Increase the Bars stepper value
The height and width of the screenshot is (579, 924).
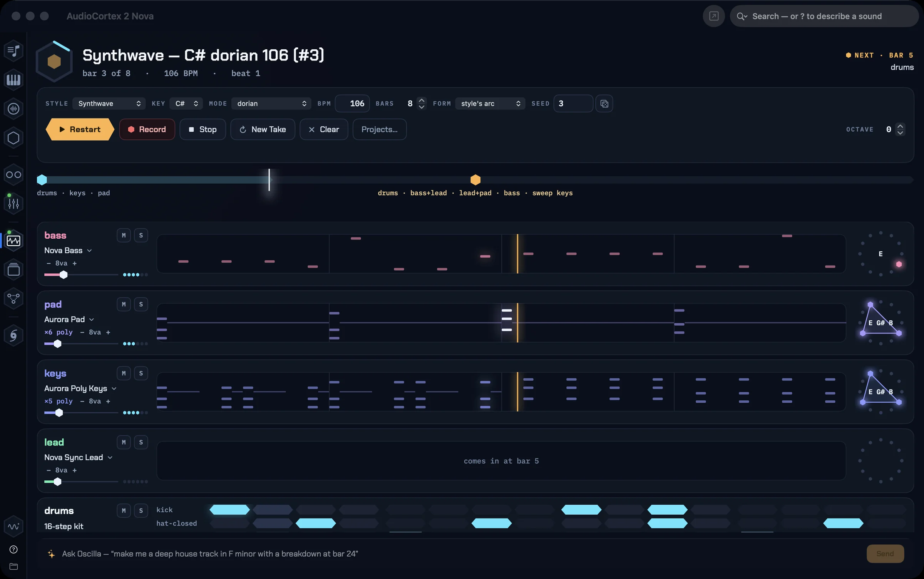pos(422,100)
